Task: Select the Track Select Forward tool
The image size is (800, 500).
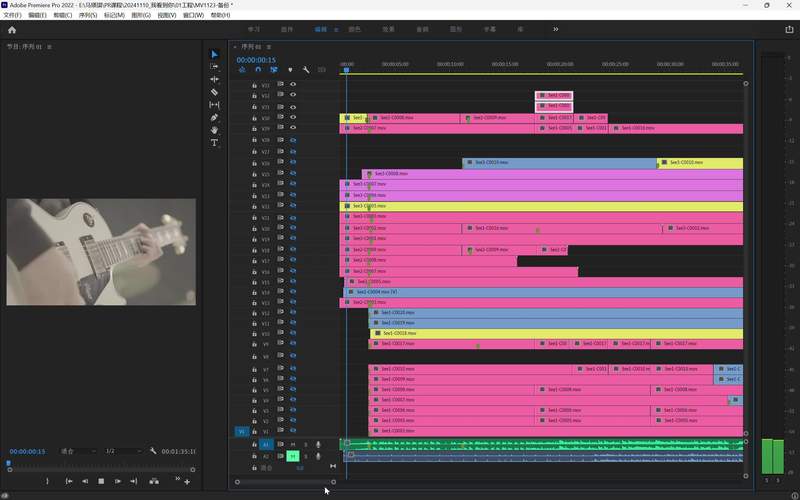Action: 214,66
